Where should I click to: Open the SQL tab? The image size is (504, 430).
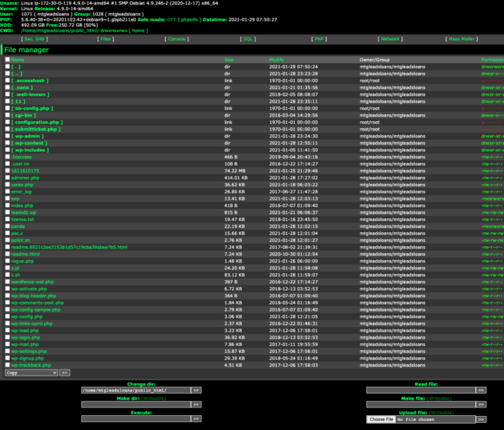coord(248,39)
